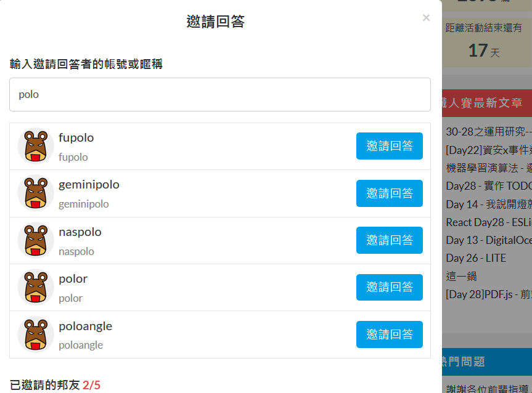The width and height of the screenshot is (532, 393).
Task: Click geminipolo's avatar image
Action: 35,193
